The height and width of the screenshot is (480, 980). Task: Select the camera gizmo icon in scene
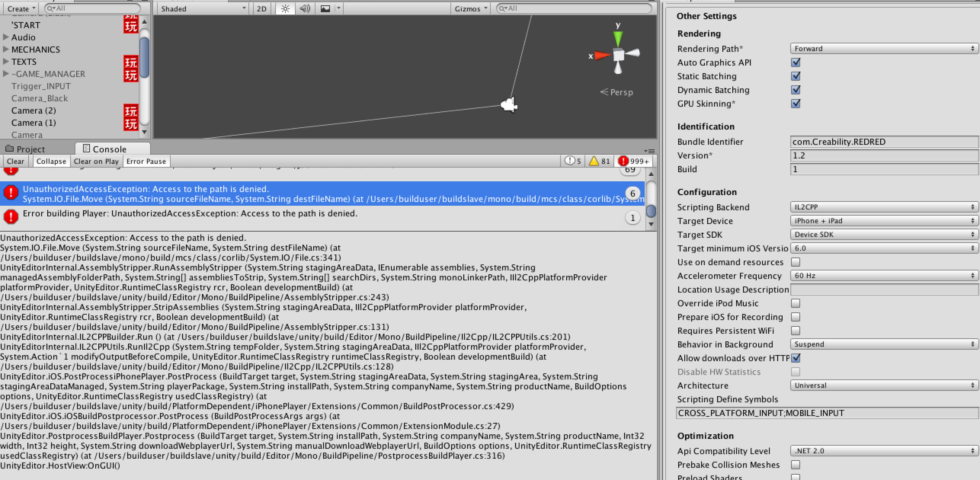point(509,105)
